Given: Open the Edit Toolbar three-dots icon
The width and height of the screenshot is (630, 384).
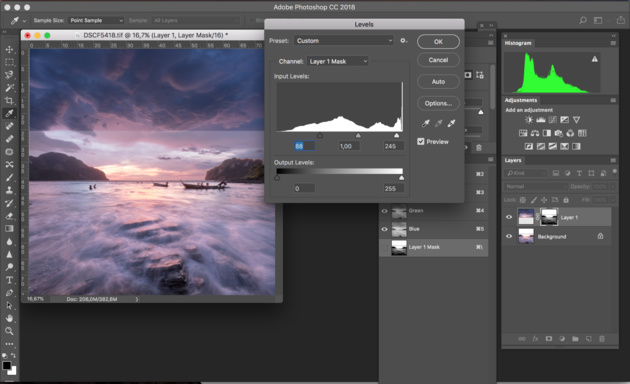Looking at the screenshot, I should point(9,344).
